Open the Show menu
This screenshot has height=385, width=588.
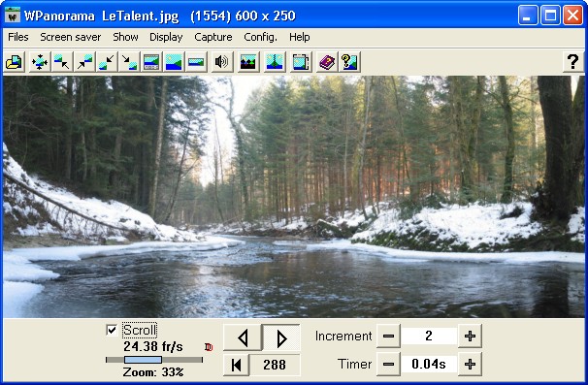point(125,37)
